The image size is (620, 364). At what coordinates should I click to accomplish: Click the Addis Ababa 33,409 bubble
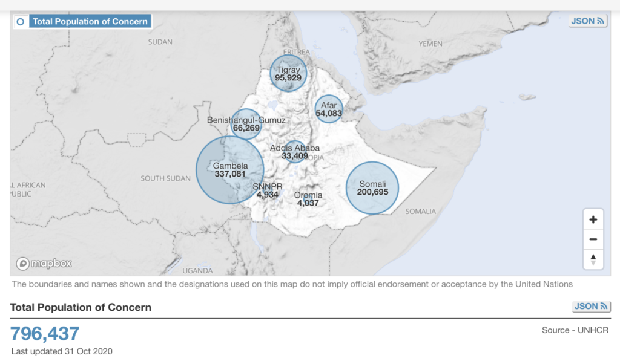point(295,152)
